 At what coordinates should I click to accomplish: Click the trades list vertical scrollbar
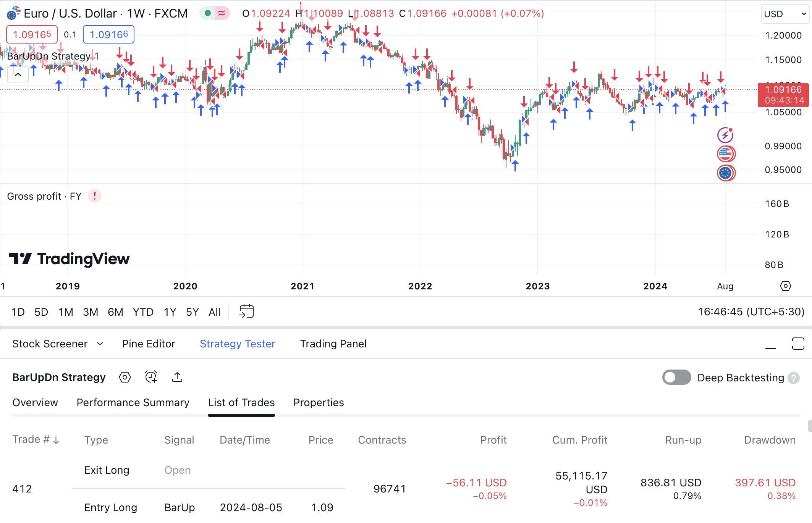(x=810, y=426)
